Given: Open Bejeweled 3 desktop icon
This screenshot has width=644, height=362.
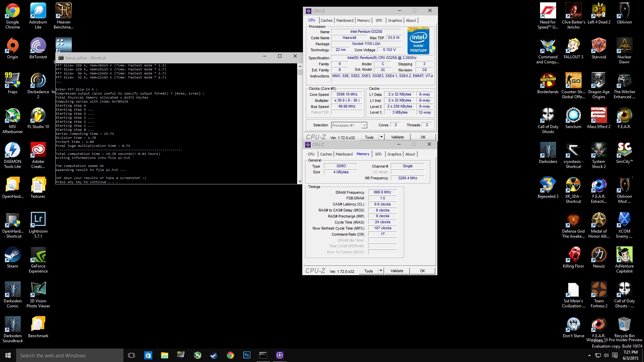Looking at the screenshot, I should (548, 188).
